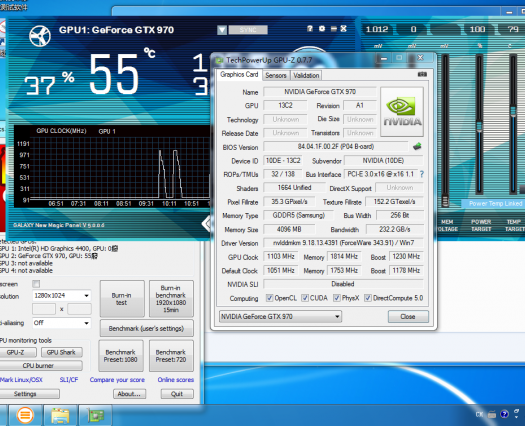Click the Power Temp Linked toggle
The width and height of the screenshot is (525, 426).
point(495,203)
